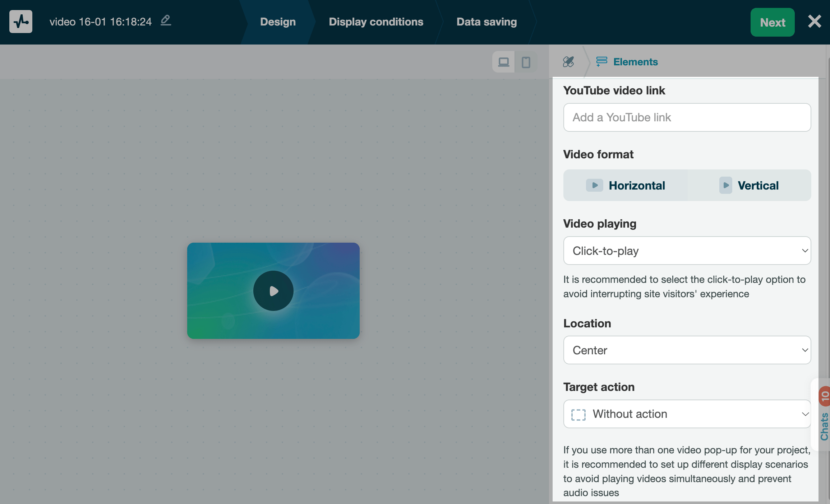Click the YouTube link input field

(x=687, y=117)
